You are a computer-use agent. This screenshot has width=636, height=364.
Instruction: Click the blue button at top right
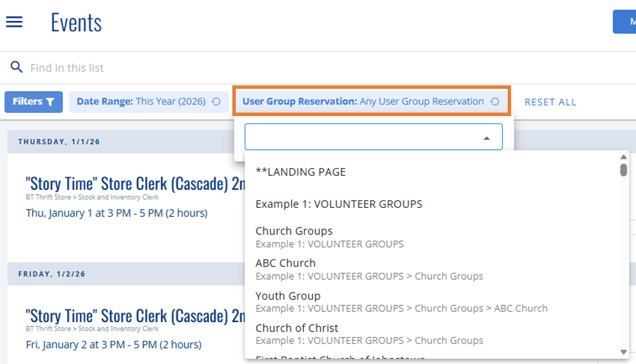624,21
